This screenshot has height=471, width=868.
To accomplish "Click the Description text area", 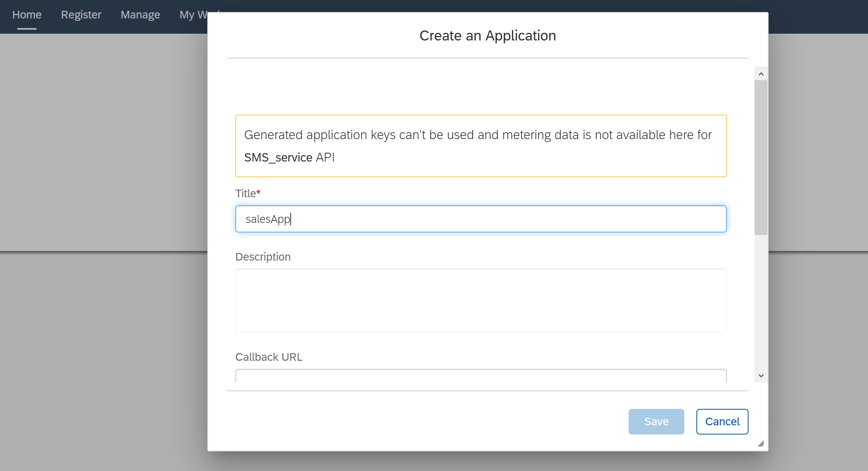I will (481, 301).
